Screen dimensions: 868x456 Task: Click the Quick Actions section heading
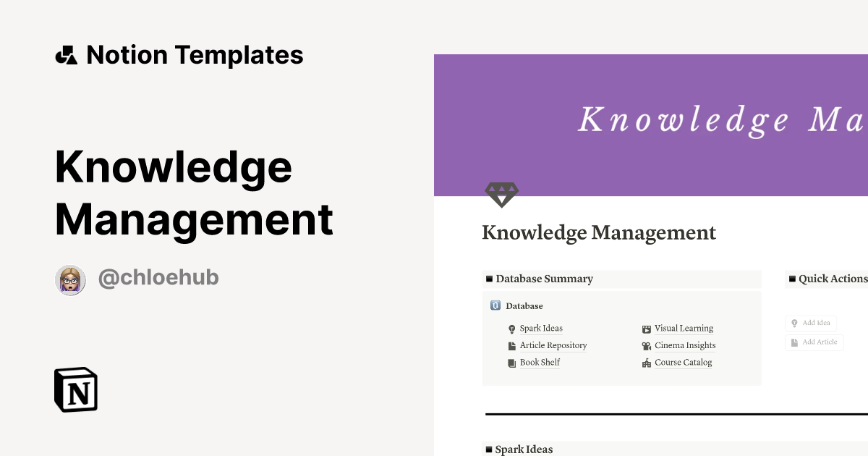coord(832,279)
